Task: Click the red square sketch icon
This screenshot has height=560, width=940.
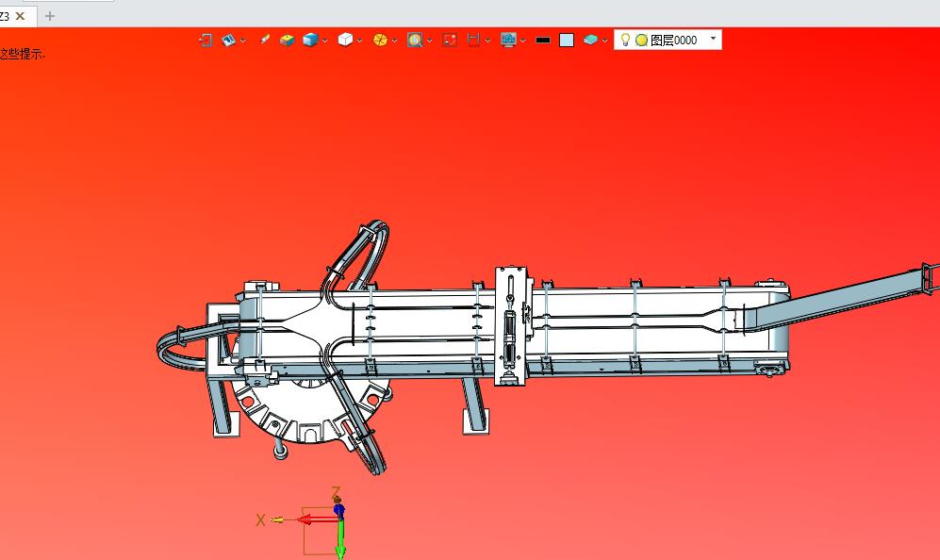Action: (x=450, y=41)
